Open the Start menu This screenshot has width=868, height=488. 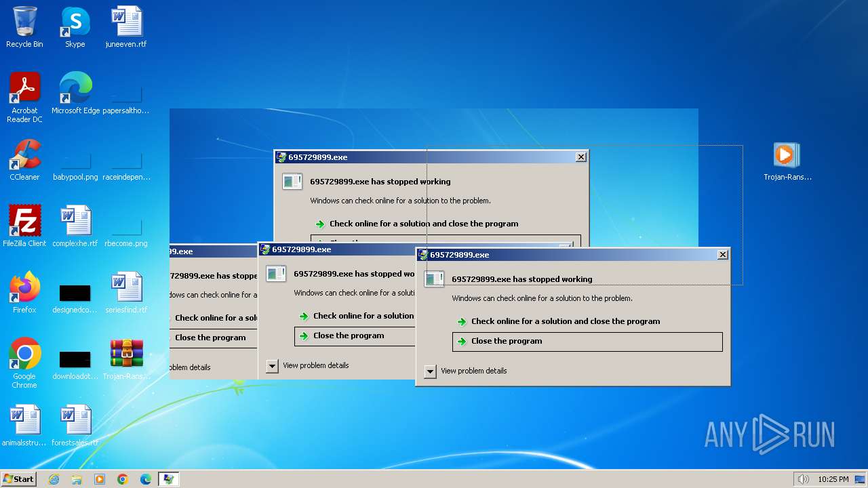tap(19, 479)
